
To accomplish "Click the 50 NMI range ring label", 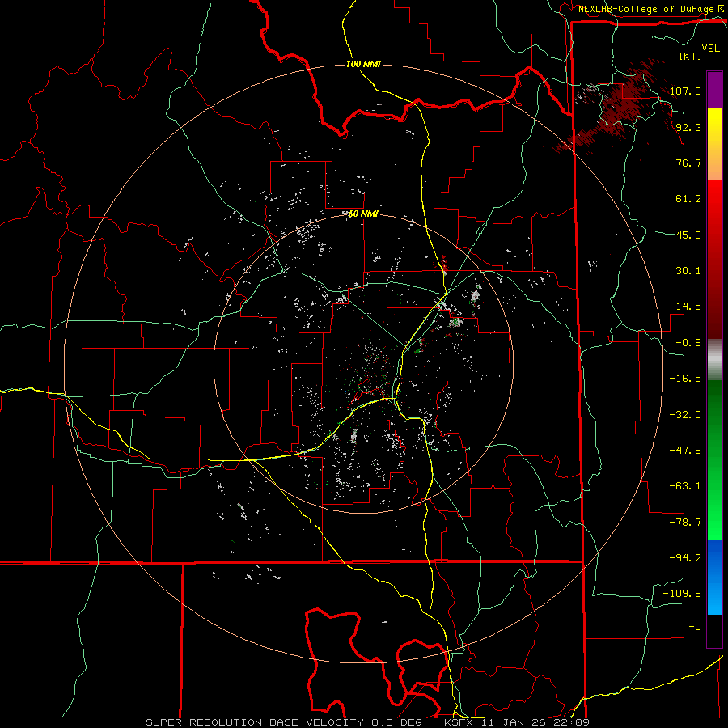I will 363,214.
